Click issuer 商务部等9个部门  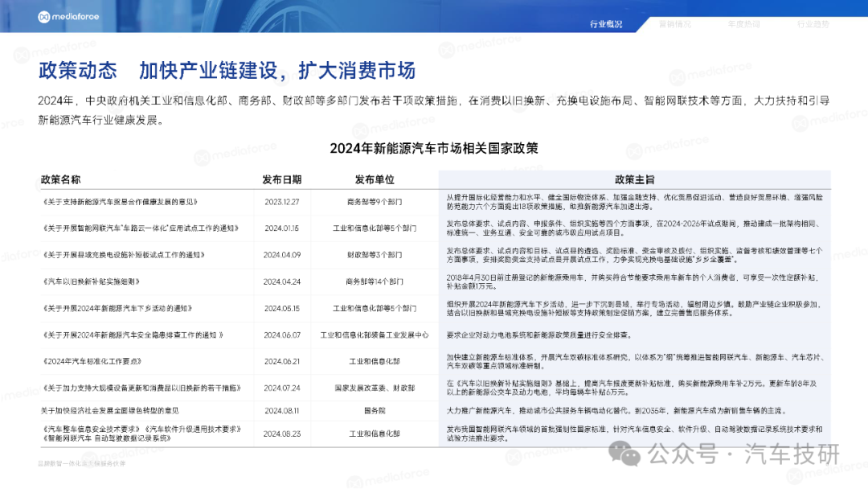[375, 202]
